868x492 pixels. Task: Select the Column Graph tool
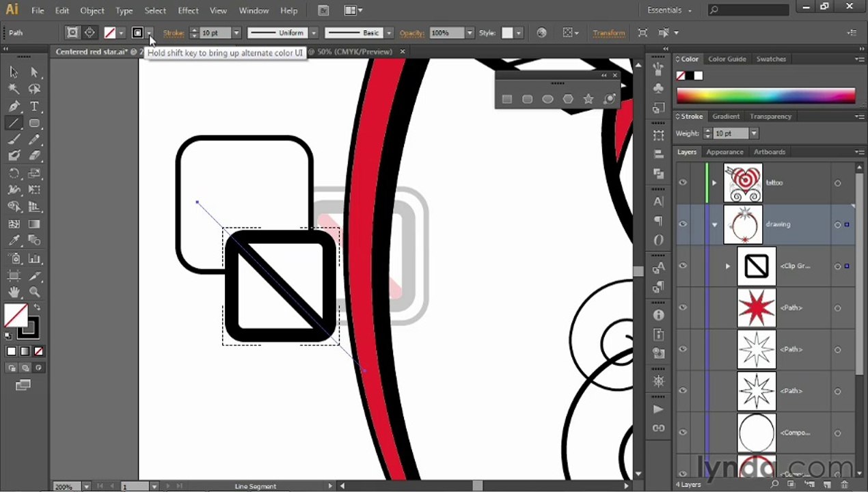[x=34, y=259]
